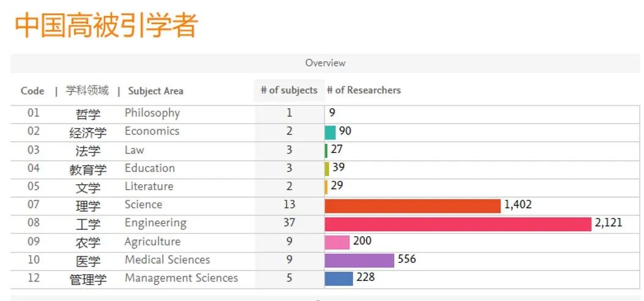Select the purple Medical Sciences bar
This screenshot has width=644, height=301.
tap(359, 260)
